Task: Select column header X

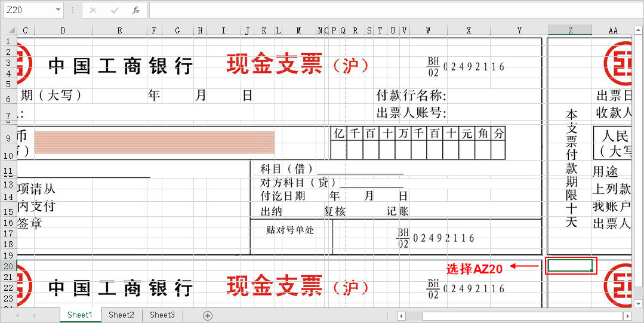Action: point(469,30)
